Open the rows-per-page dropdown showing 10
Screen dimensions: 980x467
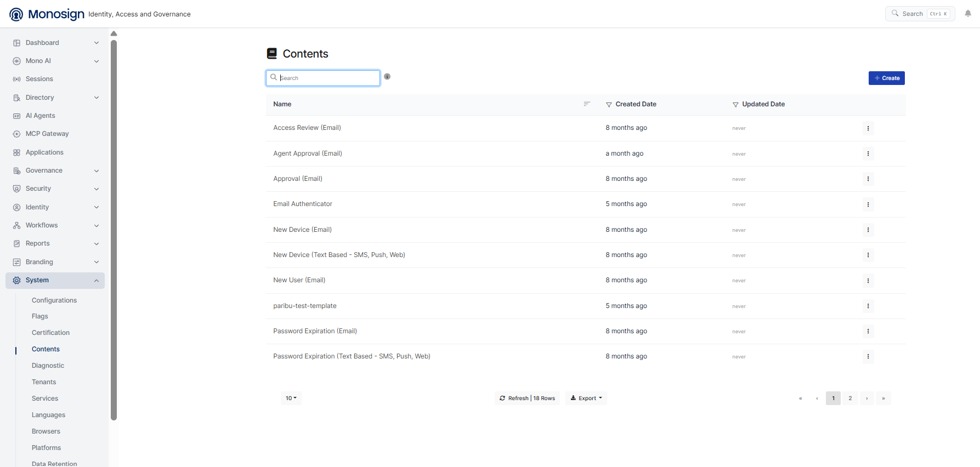coord(291,398)
